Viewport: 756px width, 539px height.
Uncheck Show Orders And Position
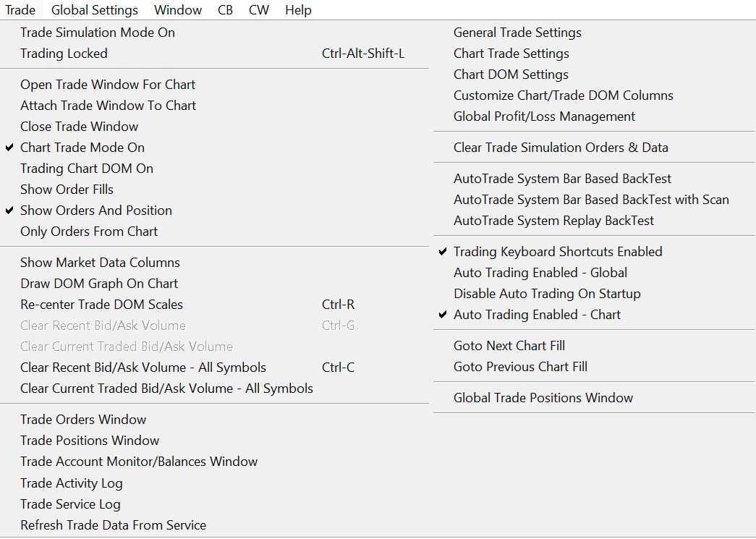[96, 211]
